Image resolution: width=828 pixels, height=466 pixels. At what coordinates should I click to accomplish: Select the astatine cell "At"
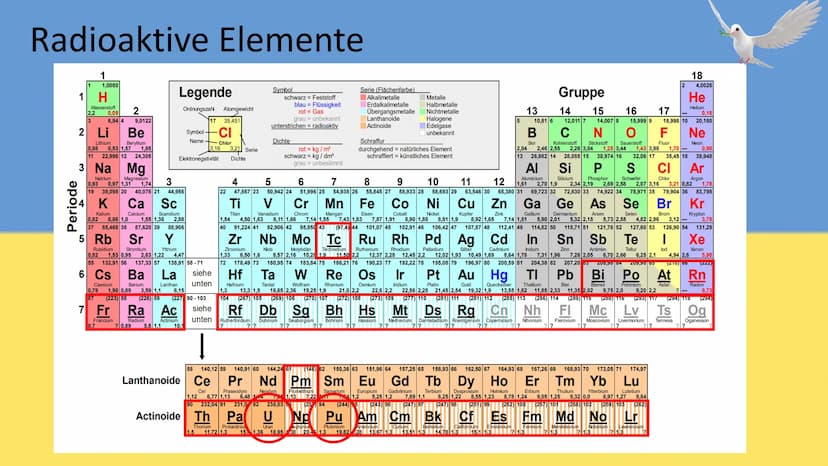pyautogui.click(x=664, y=276)
